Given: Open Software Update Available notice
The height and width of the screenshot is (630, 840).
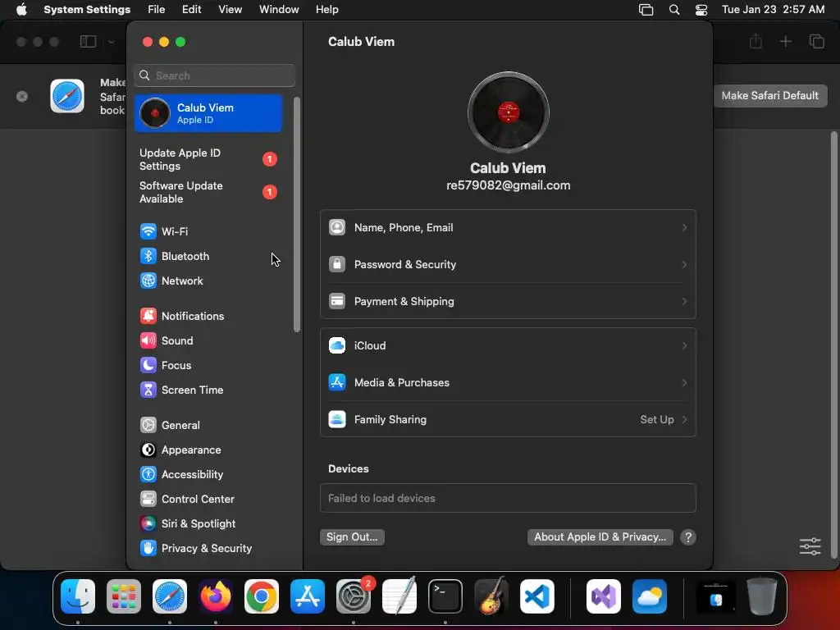Looking at the screenshot, I should coord(208,192).
